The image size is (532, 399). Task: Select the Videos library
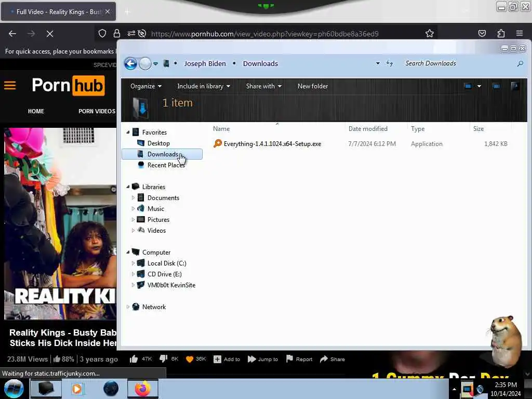156,230
